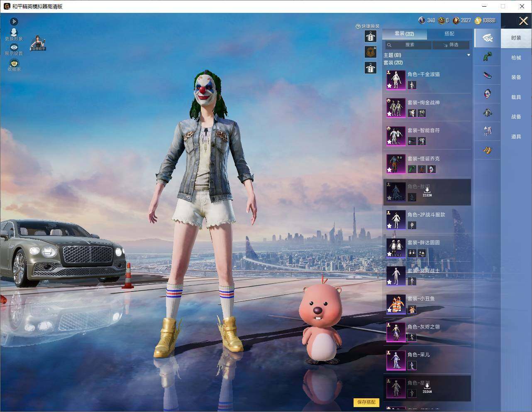Screen dimensions: 532x412
Task: Select the pants category icon
Action: coord(487,131)
